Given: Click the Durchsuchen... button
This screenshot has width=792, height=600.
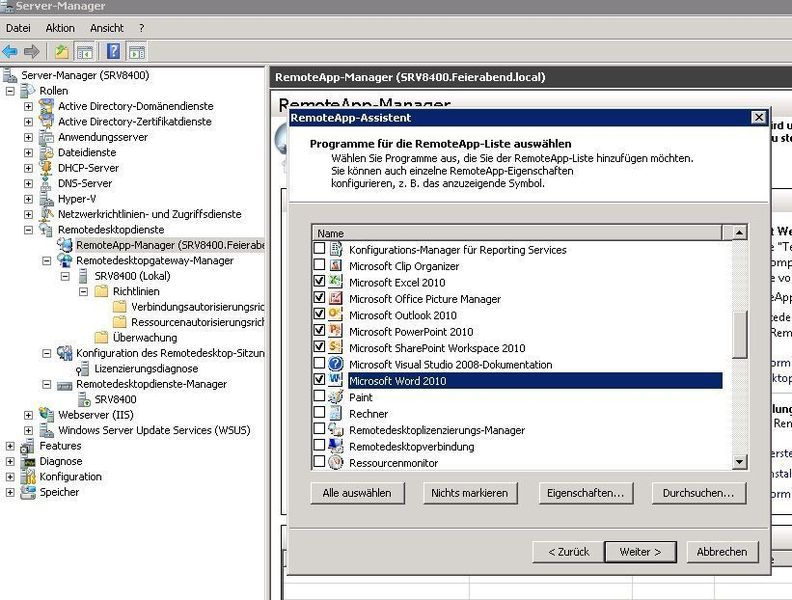Looking at the screenshot, I should pos(699,493).
